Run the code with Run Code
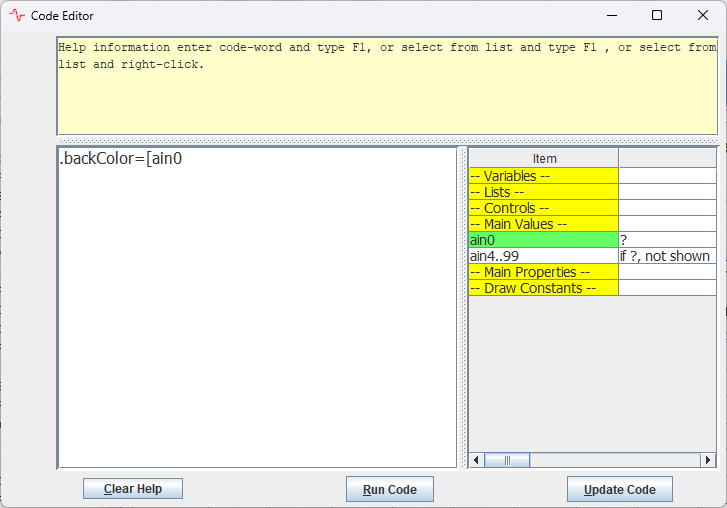 tap(389, 489)
